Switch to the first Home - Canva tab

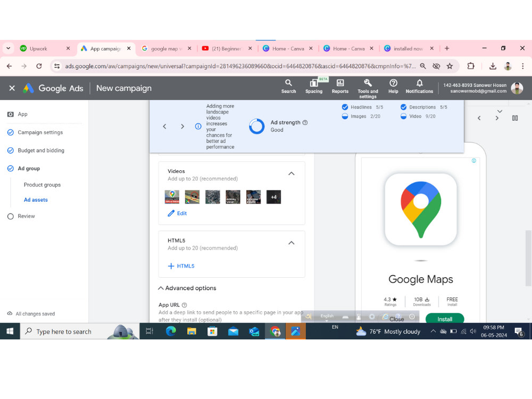[x=288, y=48]
